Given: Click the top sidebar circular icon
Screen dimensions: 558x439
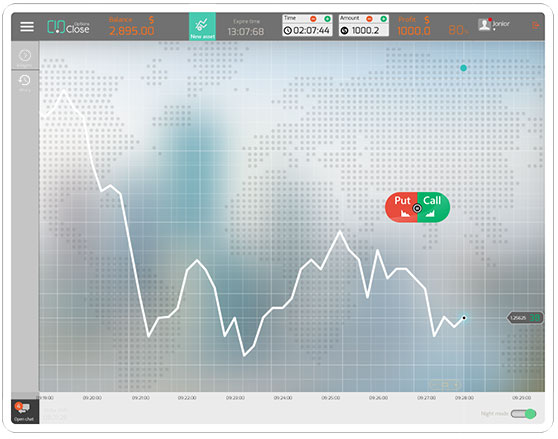Looking at the screenshot, I should pyautogui.click(x=25, y=55).
